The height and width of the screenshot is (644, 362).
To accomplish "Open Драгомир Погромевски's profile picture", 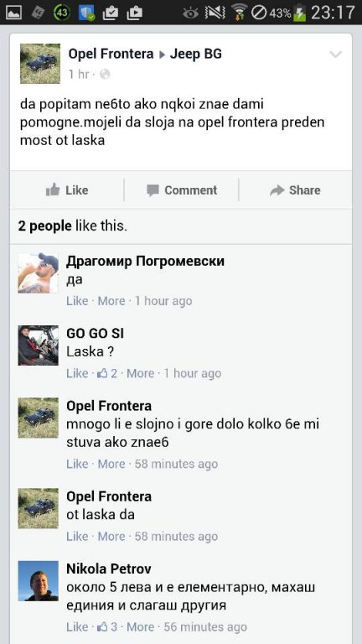I will pos(39,273).
